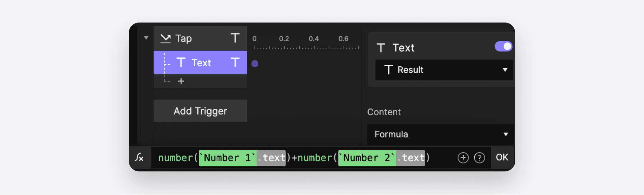Screen dimensions: 644x195
Task: Click the Number 1 token in the formula
Action: pos(228,157)
